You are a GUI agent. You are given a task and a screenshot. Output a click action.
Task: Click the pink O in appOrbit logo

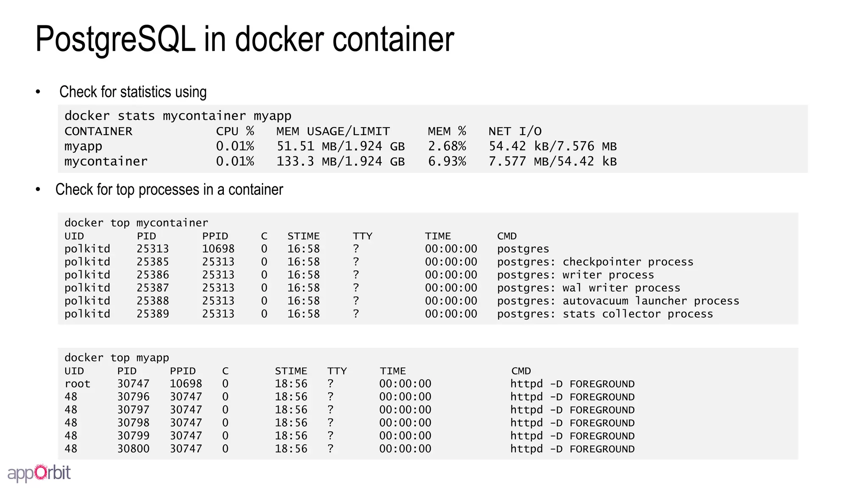[x=41, y=472]
